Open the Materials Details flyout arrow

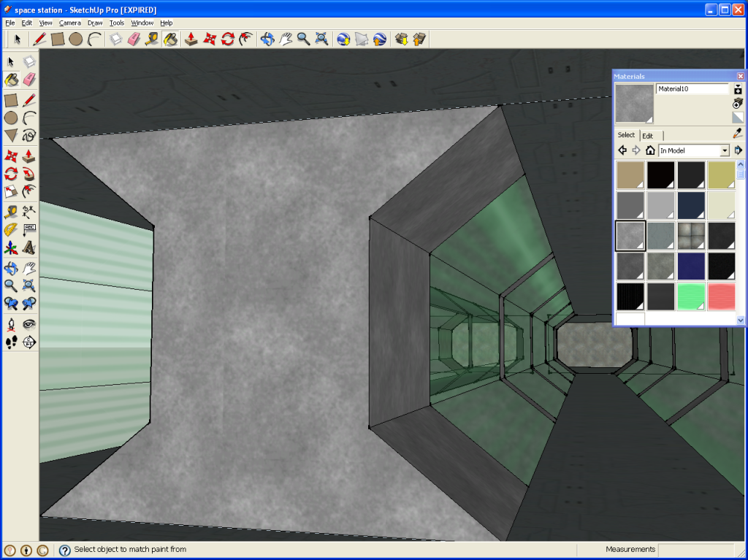click(738, 150)
